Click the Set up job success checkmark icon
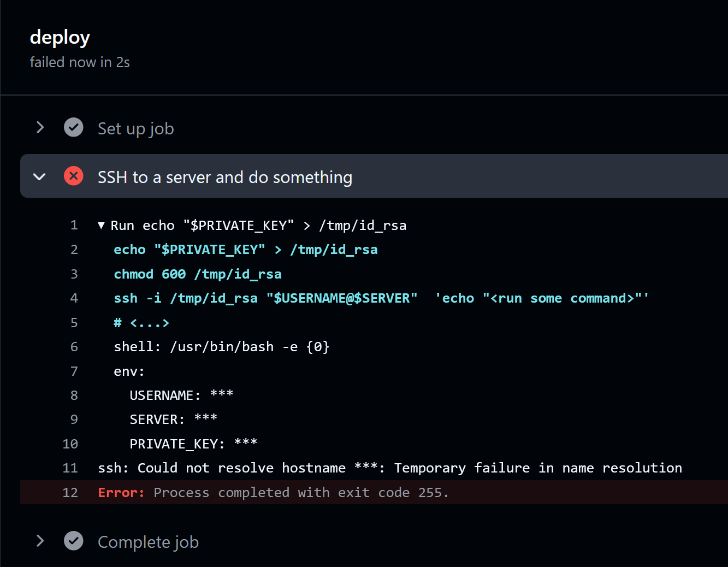728x567 pixels. pyautogui.click(x=74, y=127)
